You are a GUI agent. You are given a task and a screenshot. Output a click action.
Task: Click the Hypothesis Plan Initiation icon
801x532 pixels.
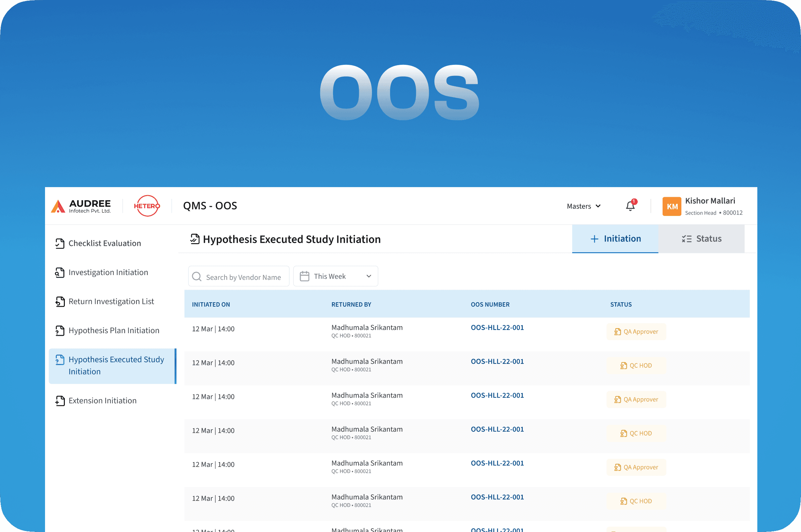[60, 330]
